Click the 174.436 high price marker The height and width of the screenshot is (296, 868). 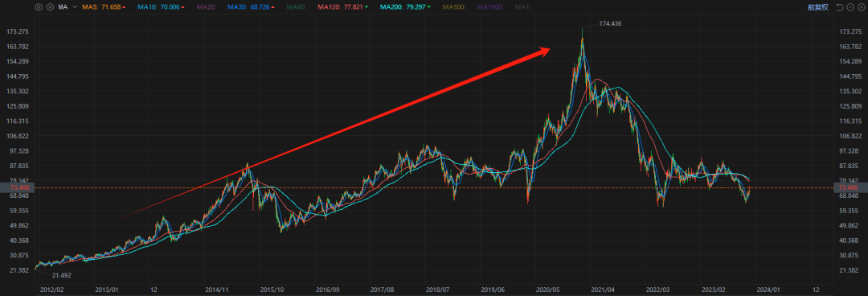point(609,24)
